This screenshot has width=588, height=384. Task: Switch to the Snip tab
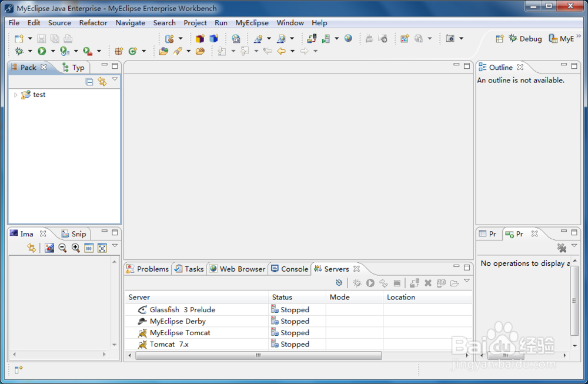tap(74, 234)
